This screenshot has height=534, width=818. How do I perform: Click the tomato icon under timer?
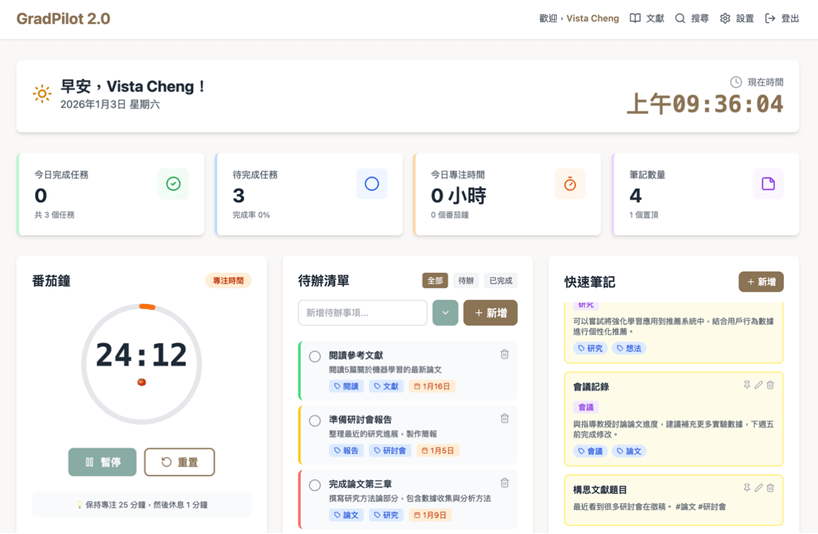pyautogui.click(x=141, y=382)
